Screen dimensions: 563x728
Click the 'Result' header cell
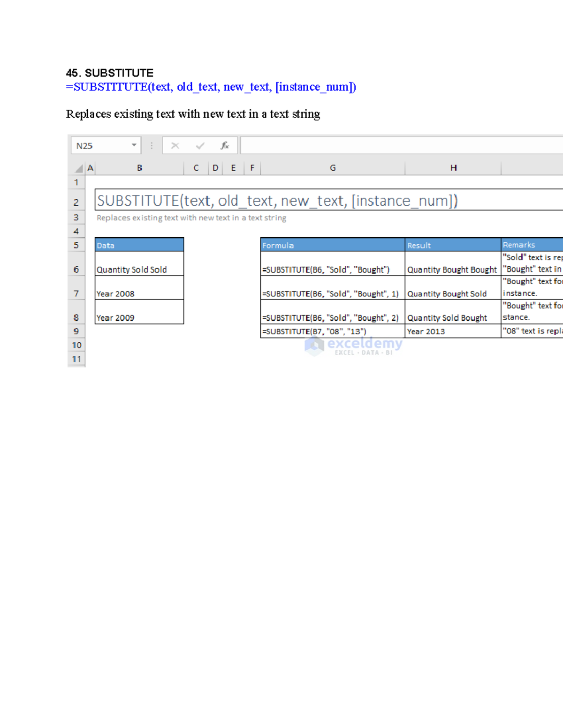tap(453, 245)
